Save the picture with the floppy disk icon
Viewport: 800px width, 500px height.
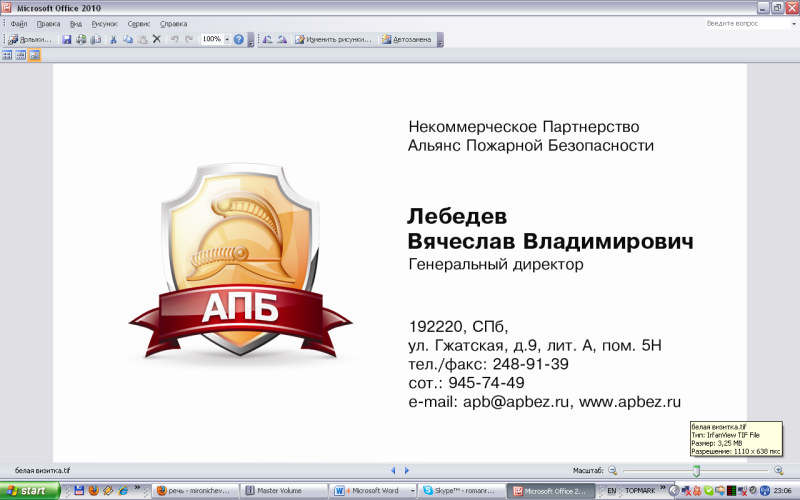(67, 39)
